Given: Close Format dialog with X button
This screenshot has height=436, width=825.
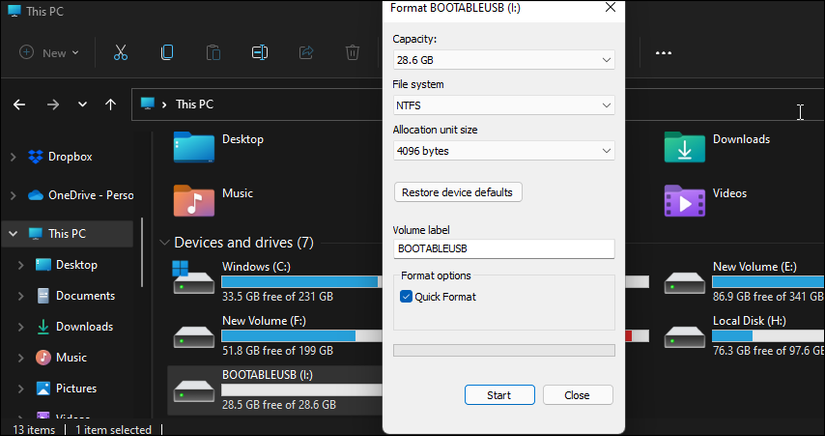Looking at the screenshot, I should [610, 7].
